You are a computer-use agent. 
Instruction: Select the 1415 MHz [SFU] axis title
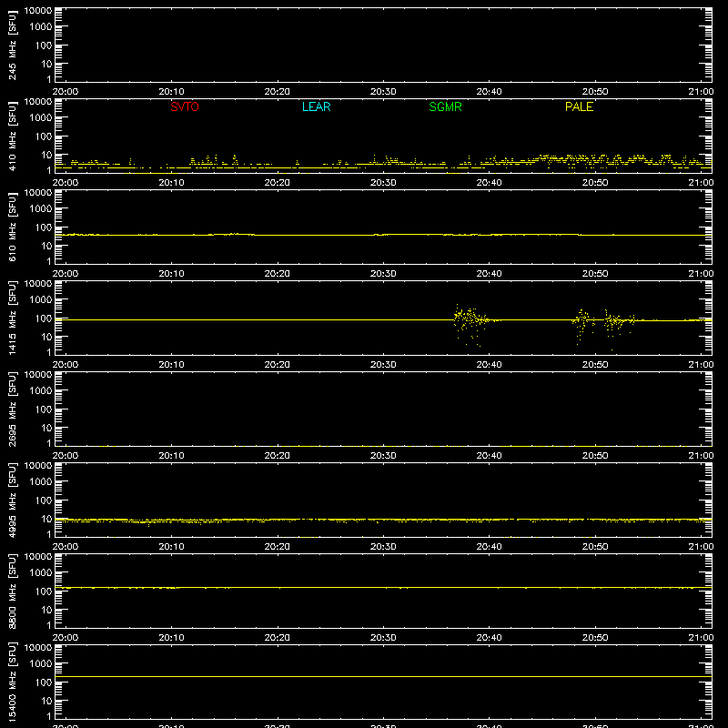pyautogui.click(x=12, y=318)
